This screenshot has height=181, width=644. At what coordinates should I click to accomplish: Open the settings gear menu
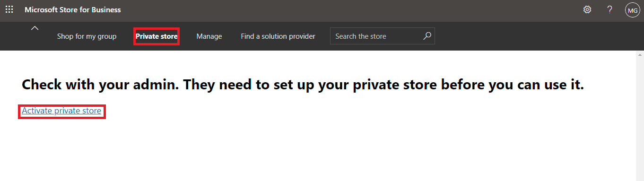point(587,9)
